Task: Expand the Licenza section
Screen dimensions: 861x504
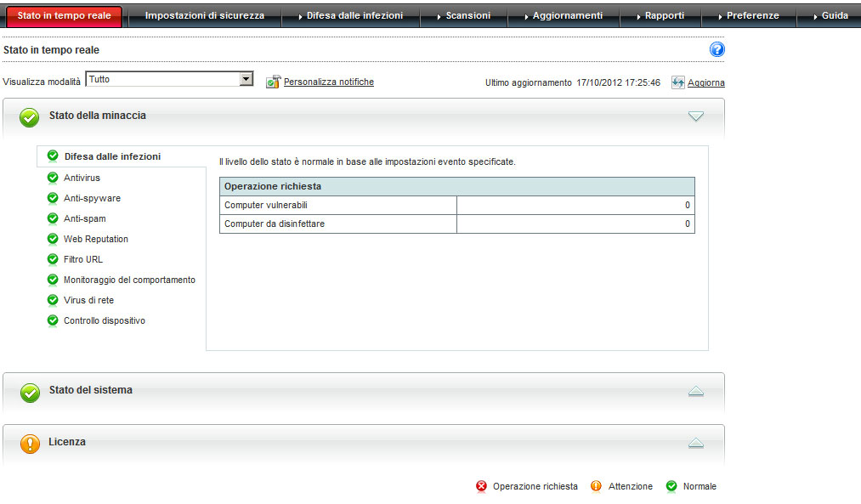Action: point(696,443)
